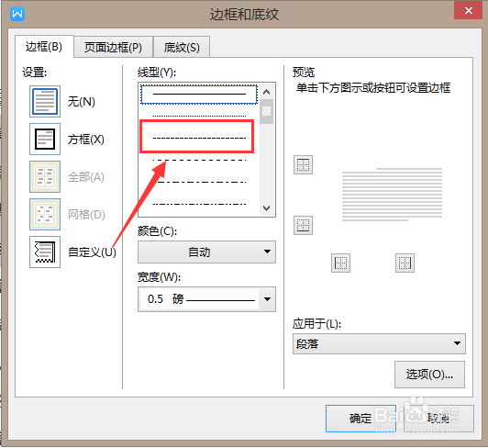
Task: Toggle the top border preview button
Action: (x=303, y=165)
